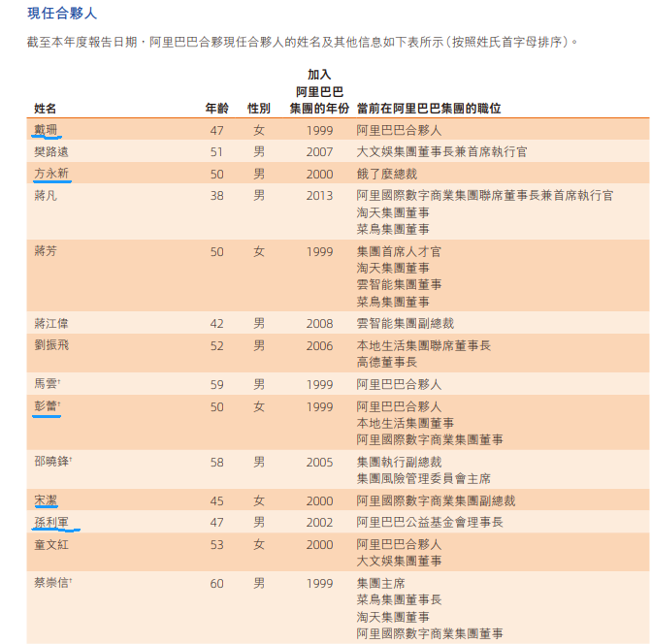
Task: Click the position 本地生活集團董事
Action: coord(406,423)
